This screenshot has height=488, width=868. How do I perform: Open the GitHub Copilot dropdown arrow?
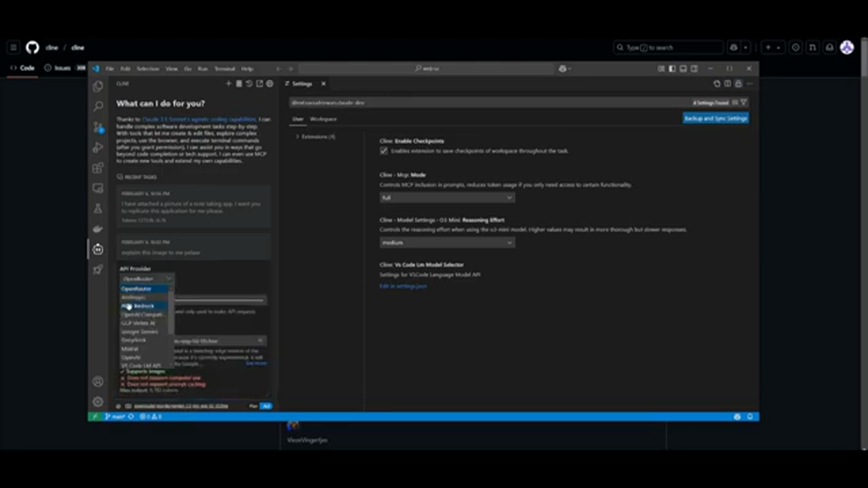pyautogui.click(x=745, y=47)
